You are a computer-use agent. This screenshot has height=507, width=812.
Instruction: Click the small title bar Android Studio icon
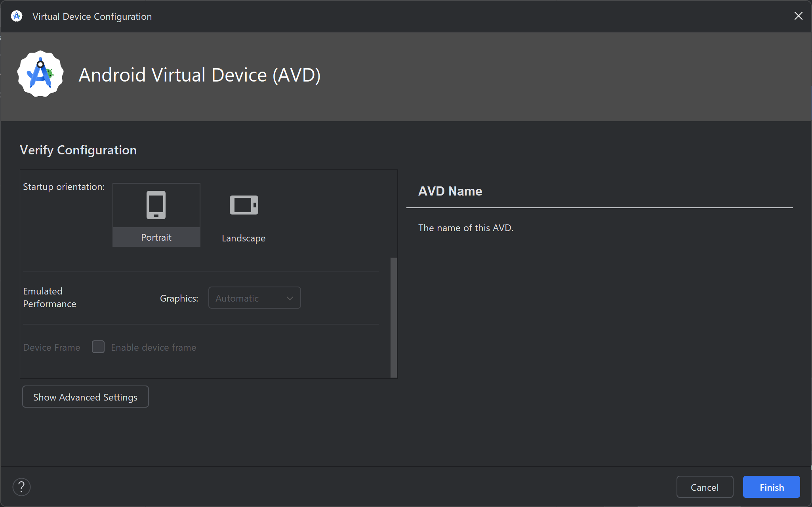pyautogui.click(x=17, y=16)
